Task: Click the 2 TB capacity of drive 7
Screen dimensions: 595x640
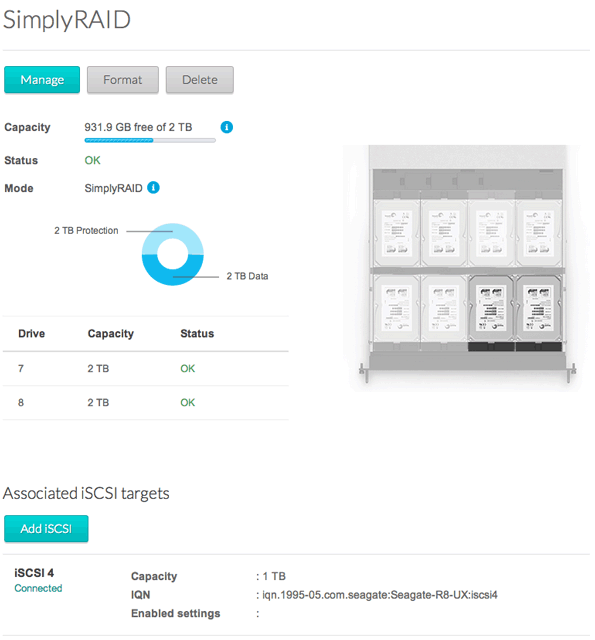Action: [98, 369]
